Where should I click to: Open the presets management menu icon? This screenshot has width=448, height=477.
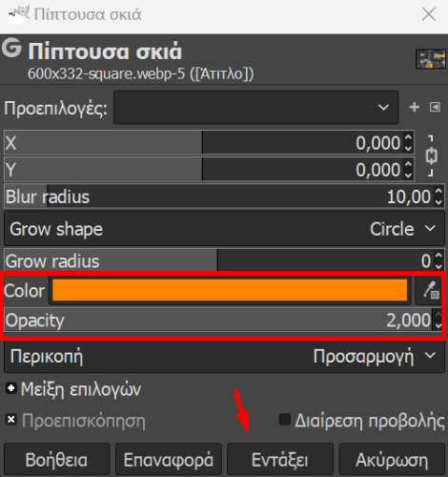pyautogui.click(x=435, y=107)
